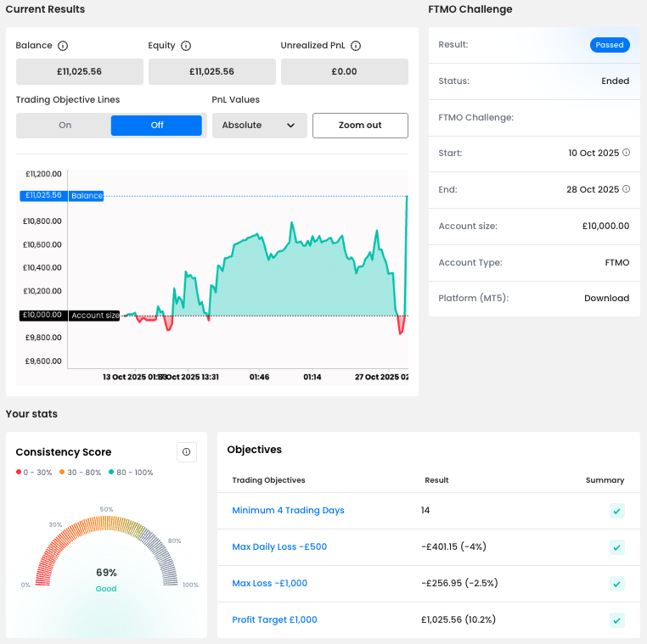Click the Consistency Score info icon

click(187, 452)
